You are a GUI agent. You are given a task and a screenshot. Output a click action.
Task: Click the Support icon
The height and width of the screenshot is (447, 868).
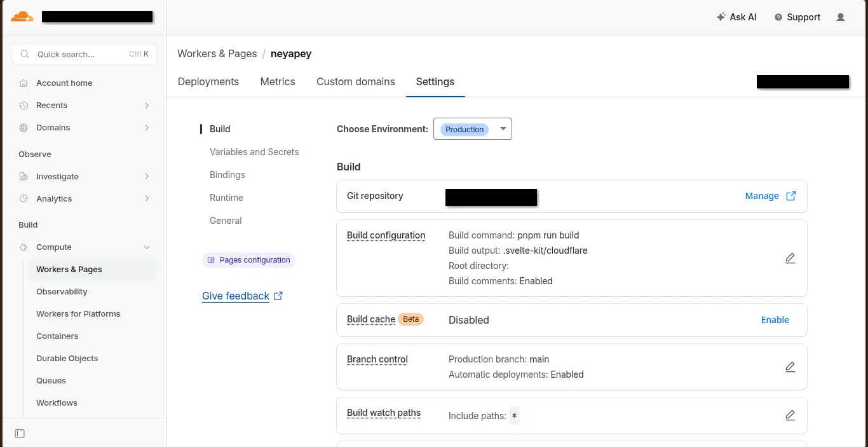tap(778, 18)
